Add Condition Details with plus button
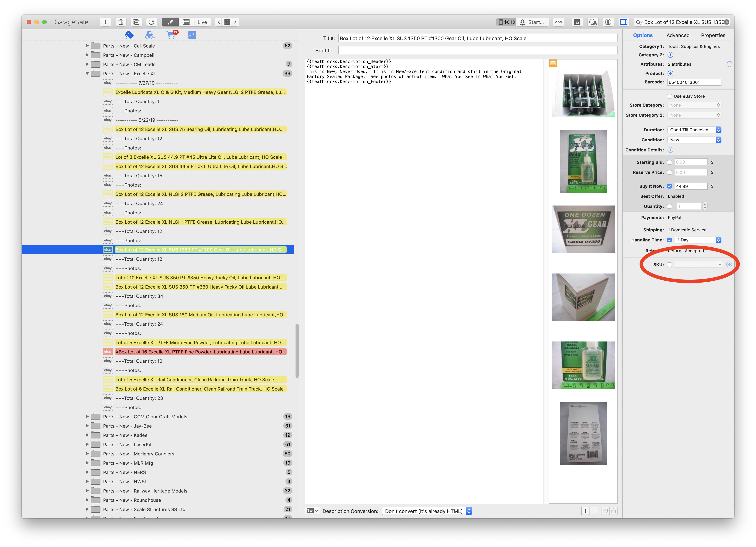 click(x=670, y=150)
